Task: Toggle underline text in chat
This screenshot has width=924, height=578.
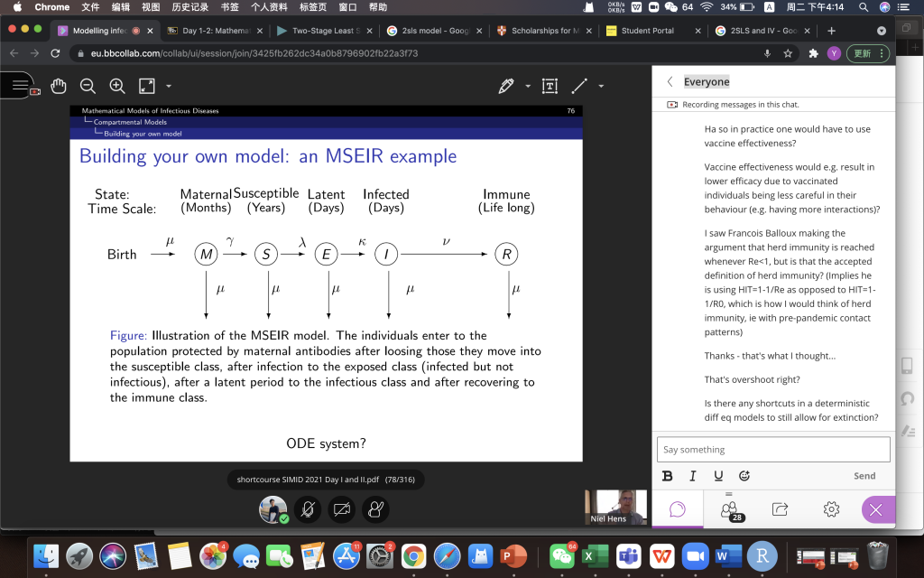Action: tap(718, 476)
